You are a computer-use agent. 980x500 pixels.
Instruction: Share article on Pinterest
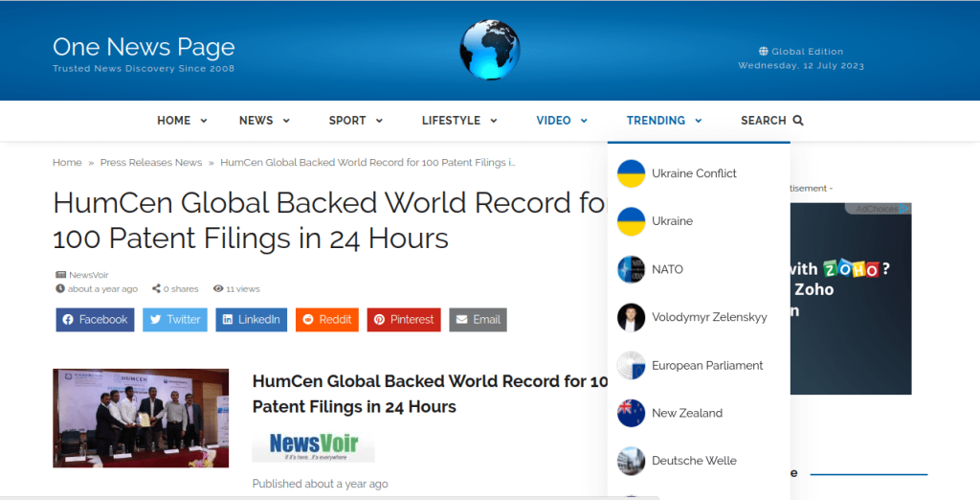404,320
